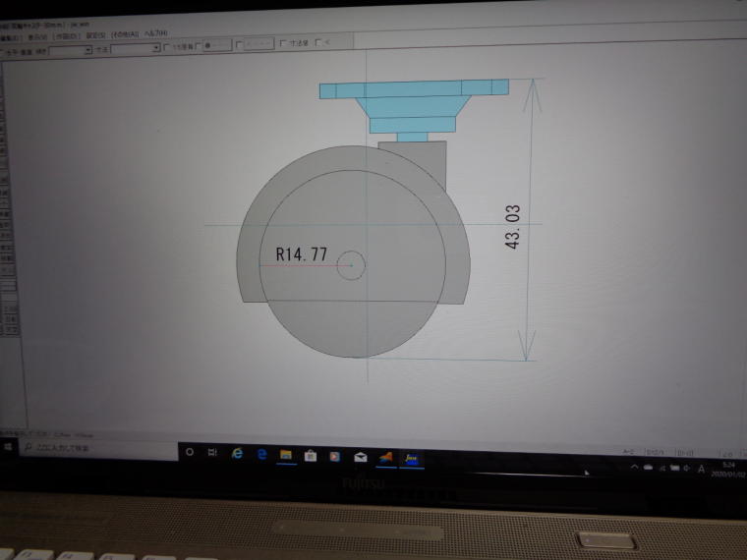747x560 pixels.
Task: Expand the 傾き angle dropdown
Action: (88, 48)
